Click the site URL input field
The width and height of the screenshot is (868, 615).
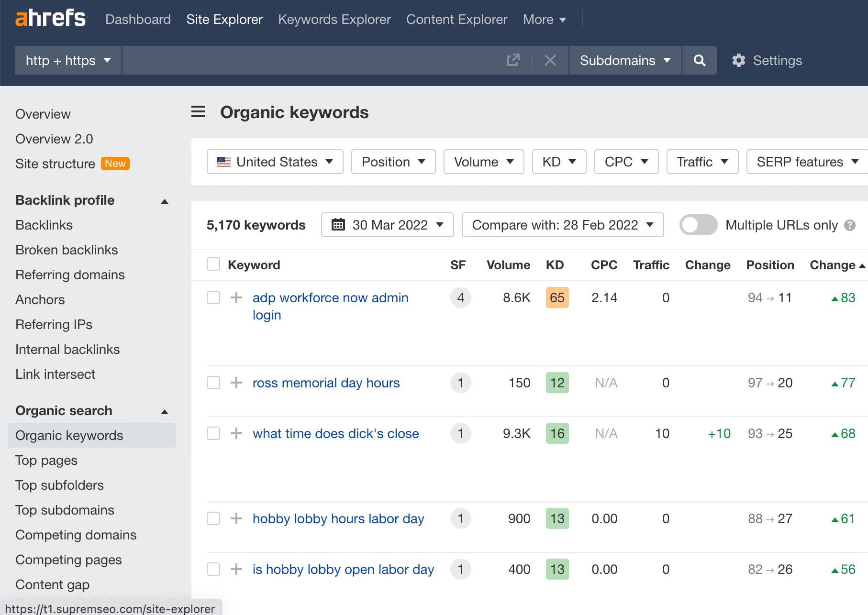point(313,60)
